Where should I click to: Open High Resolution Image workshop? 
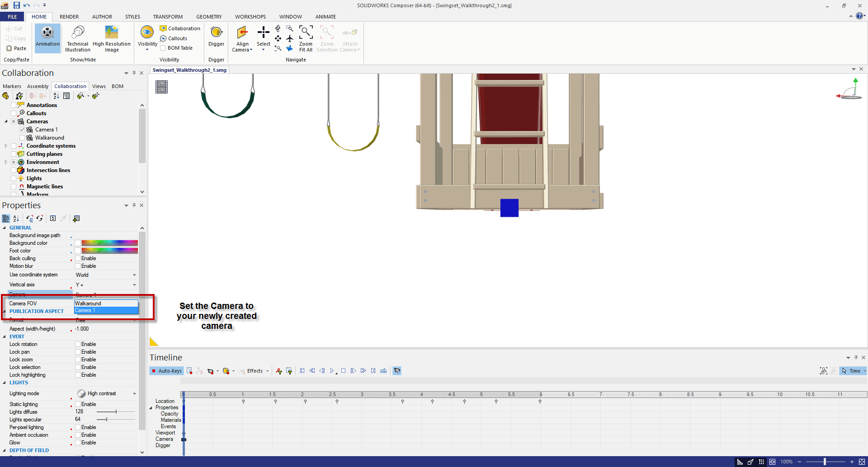[x=111, y=38]
